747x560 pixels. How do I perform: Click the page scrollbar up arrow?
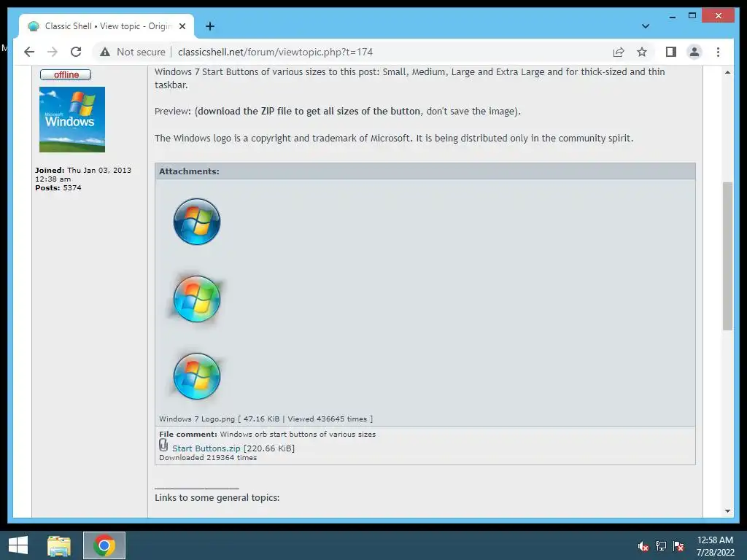tap(727, 72)
